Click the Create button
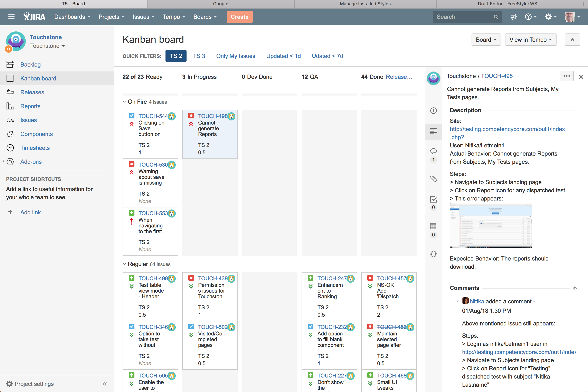 240,17
